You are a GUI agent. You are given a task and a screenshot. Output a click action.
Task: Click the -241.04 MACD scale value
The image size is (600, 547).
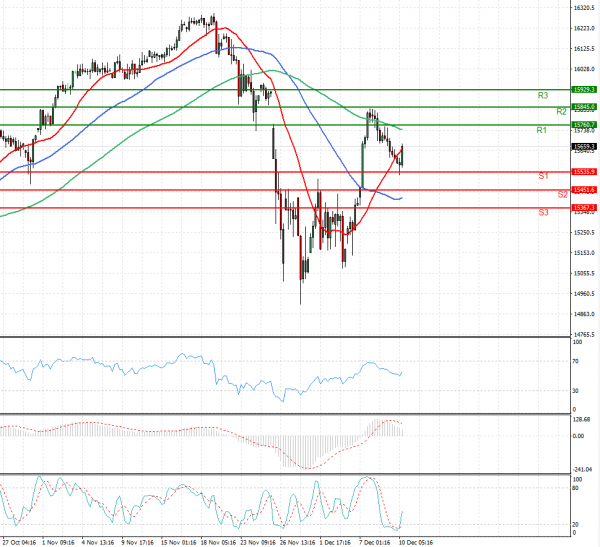(x=582, y=470)
